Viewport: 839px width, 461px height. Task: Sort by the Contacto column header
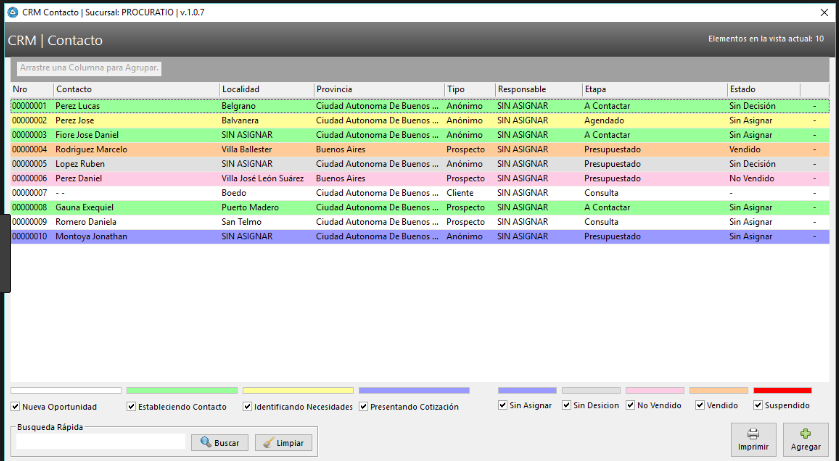point(135,89)
